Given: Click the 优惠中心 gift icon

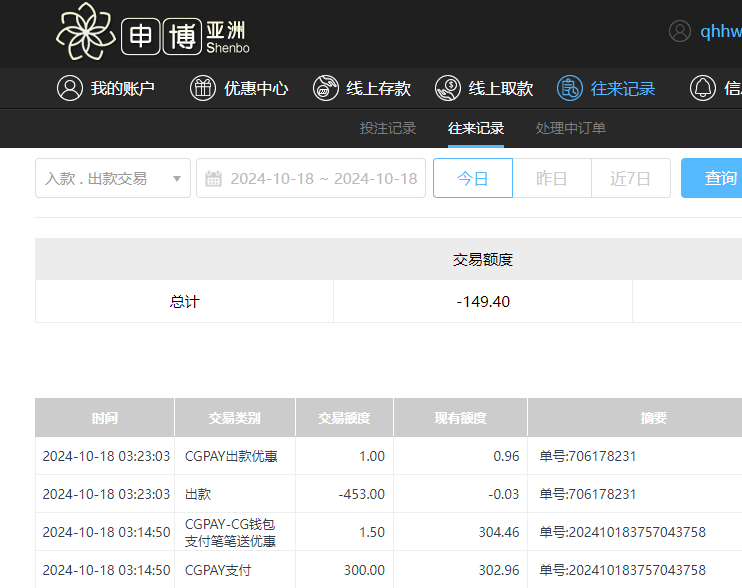Looking at the screenshot, I should point(203,88).
